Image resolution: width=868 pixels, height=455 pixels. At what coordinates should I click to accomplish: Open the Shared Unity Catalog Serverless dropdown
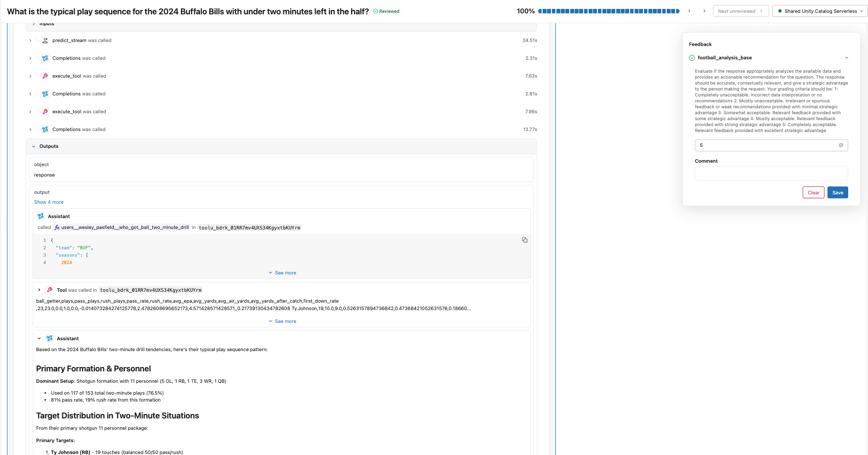click(x=819, y=10)
